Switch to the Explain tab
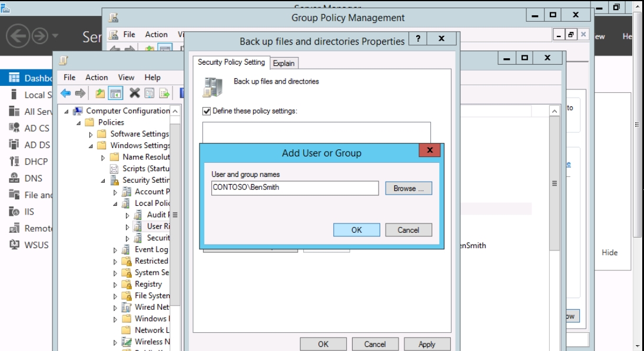The image size is (644, 351). click(284, 63)
